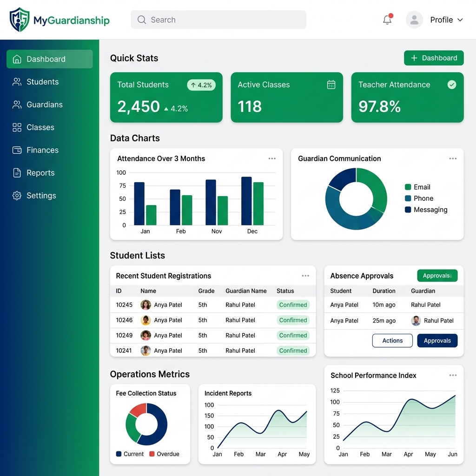Image resolution: width=476 pixels, height=476 pixels.
Task: Click avatar of student ID 10249
Action: coord(145,335)
